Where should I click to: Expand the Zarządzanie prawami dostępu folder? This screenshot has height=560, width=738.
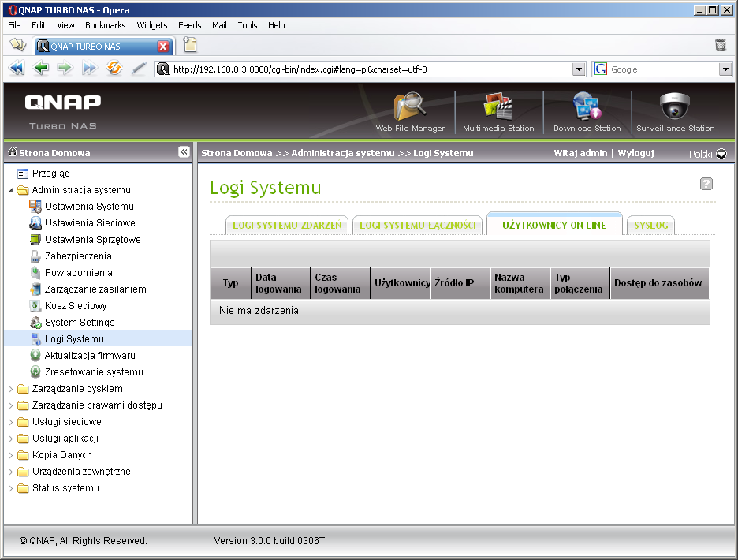click(11, 405)
